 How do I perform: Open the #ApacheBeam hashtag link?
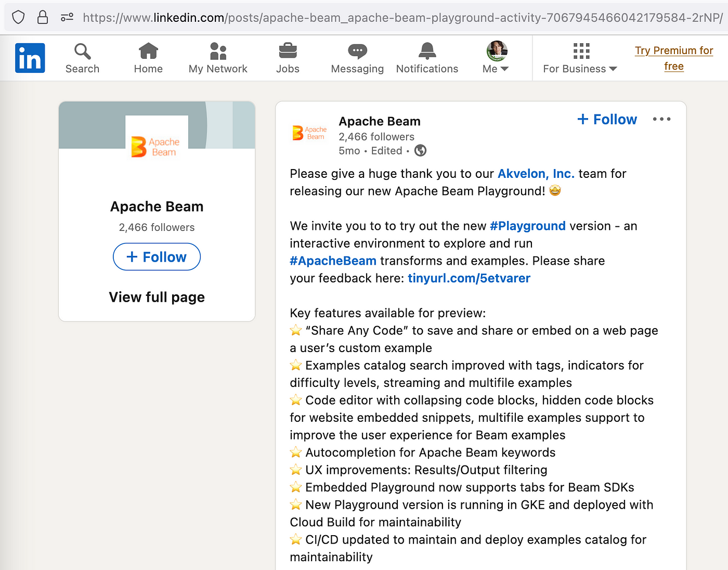(333, 261)
